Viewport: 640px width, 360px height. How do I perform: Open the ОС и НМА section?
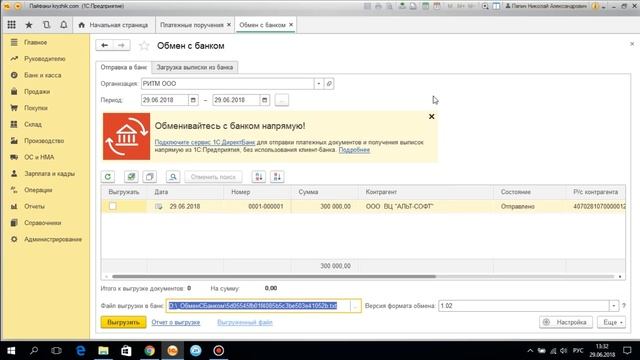pyautogui.click(x=39, y=157)
